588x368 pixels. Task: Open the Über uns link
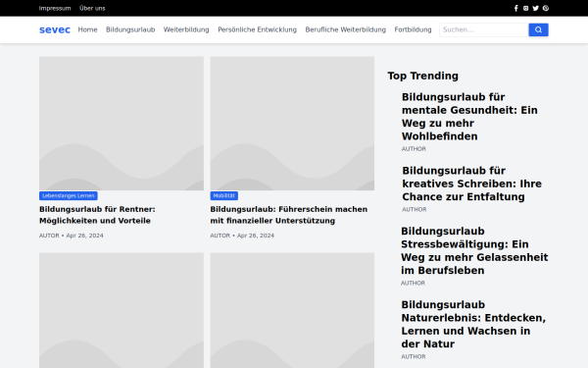[x=92, y=8]
